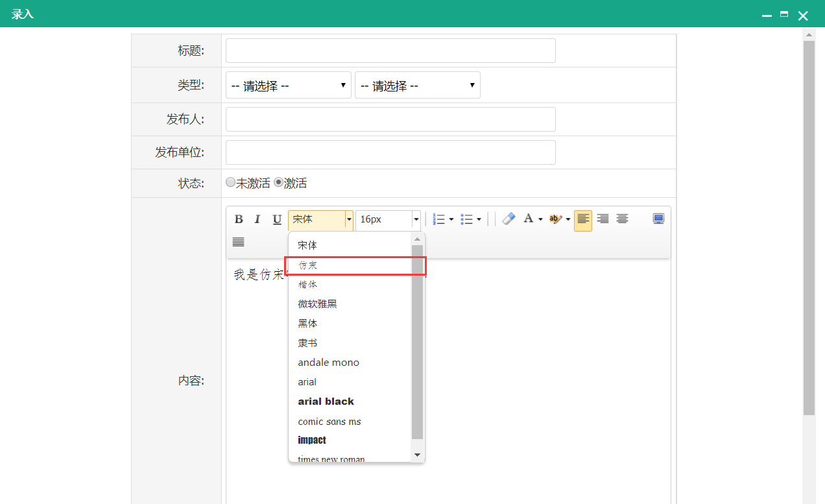Open the font color palette arrow
Screen dimensions: 825x504
click(540, 220)
